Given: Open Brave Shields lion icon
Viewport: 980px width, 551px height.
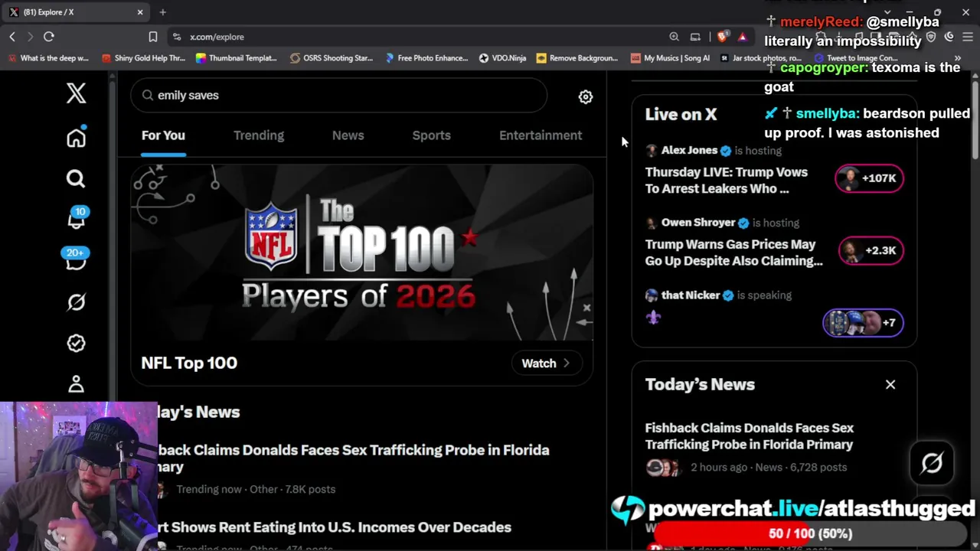Looking at the screenshot, I should coord(723,37).
